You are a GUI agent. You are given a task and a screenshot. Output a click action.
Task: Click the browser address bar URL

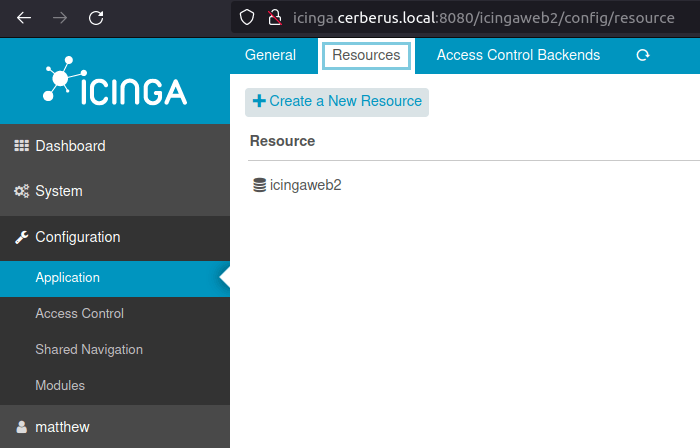coord(483,18)
